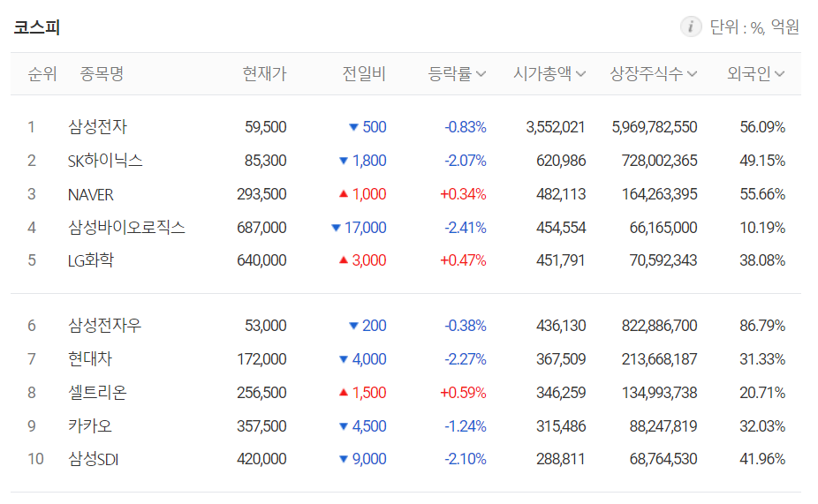Click the 코스피 heading
This screenshot has width=818, height=504.
[36, 26]
